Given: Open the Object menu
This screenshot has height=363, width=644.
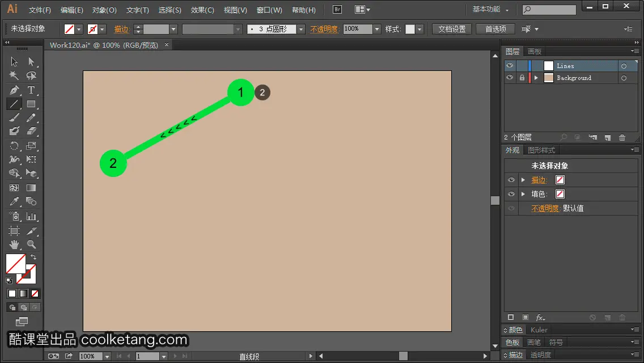Looking at the screenshot, I should 104,10.
